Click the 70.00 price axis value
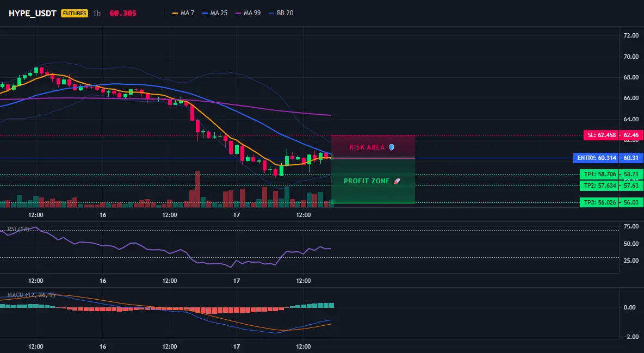The height and width of the screenshot is (353, 644). (x=631, y=57)
